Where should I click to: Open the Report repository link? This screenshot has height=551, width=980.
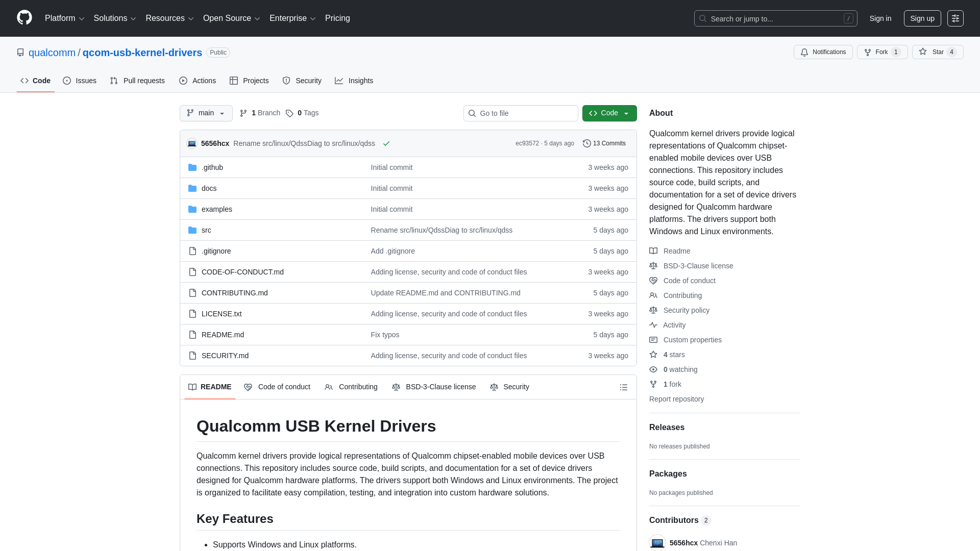point(676,399)
